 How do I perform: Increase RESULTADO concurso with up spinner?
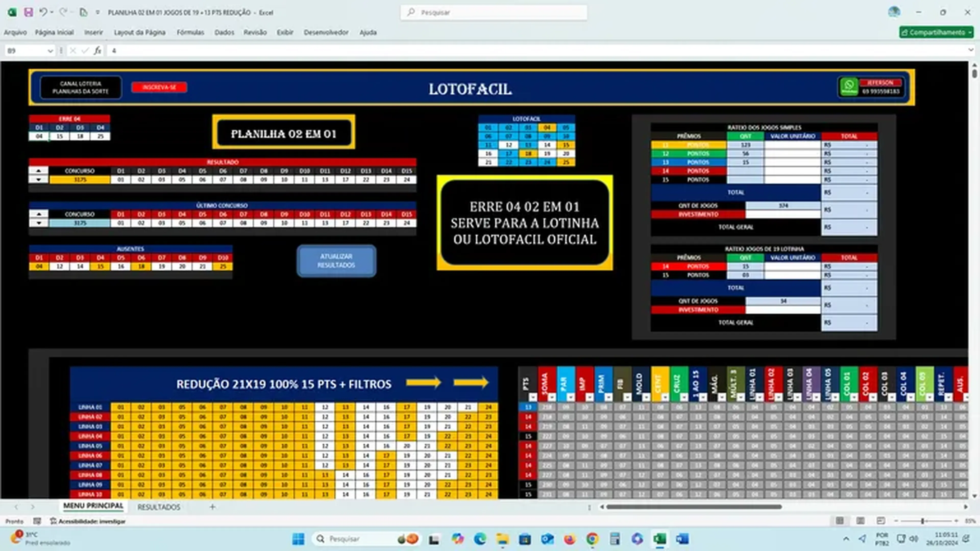click(39, 171)
